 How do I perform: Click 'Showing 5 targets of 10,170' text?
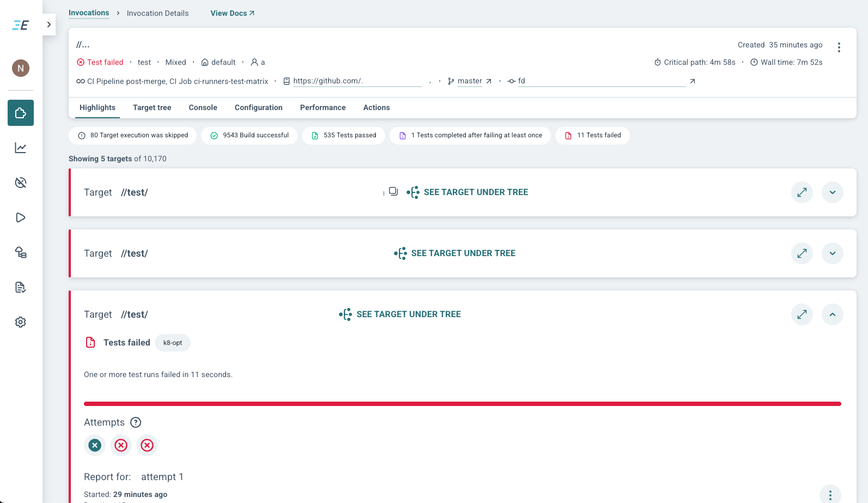click(x=118, y=159)
